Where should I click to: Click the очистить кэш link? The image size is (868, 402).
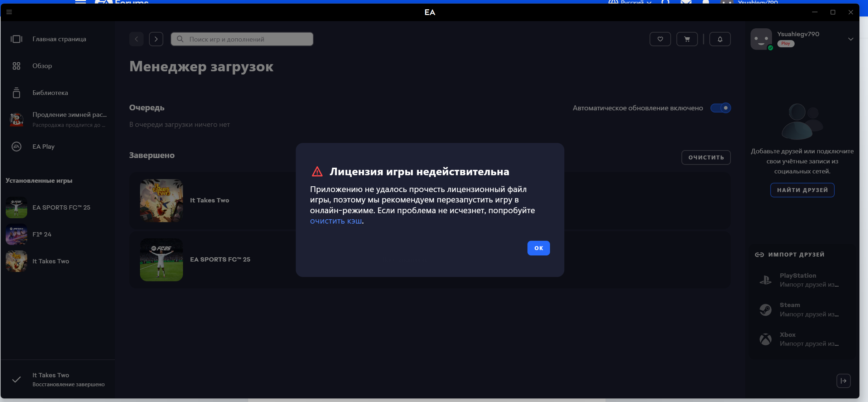click(336, 221)
